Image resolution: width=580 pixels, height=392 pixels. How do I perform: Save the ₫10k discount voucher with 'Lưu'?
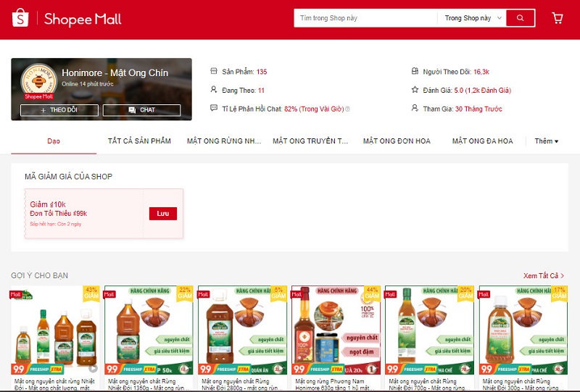click(162, 214)
